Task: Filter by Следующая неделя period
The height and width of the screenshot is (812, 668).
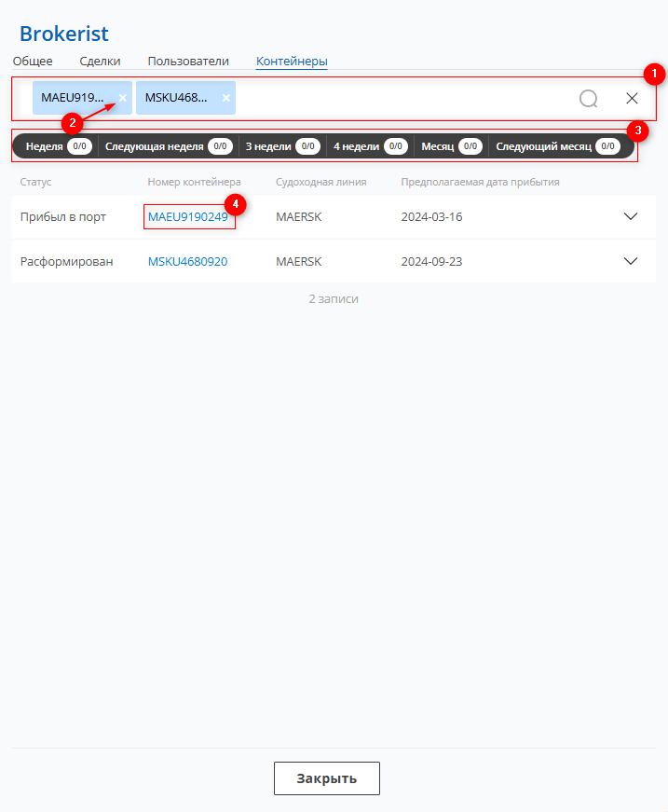Action: pos(169,146)
